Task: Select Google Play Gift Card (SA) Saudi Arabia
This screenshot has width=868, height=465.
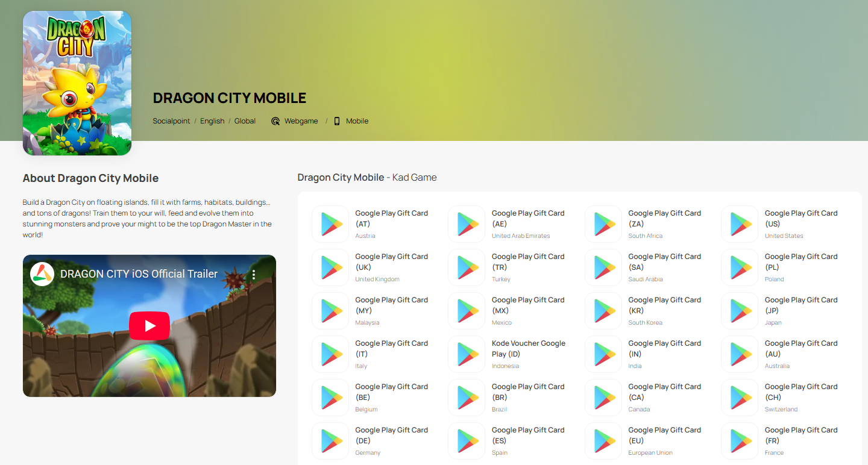Action: pyautogui.click(x=664, y=261)
